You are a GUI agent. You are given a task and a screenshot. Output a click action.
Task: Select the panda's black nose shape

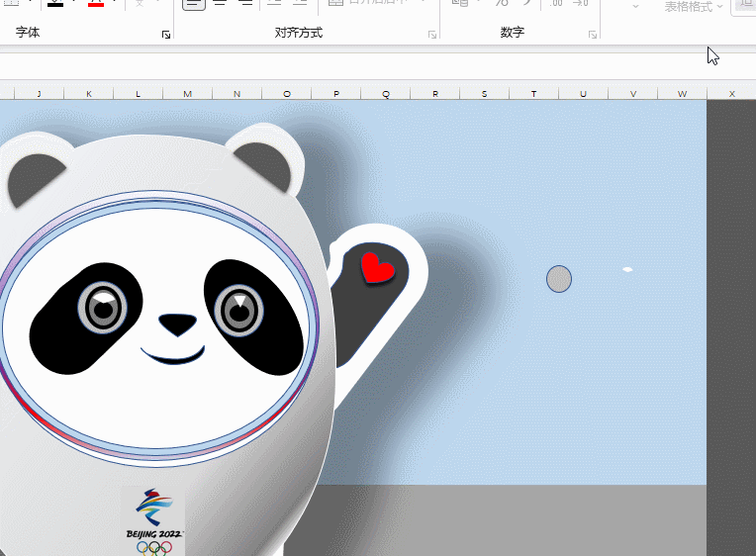178,324
